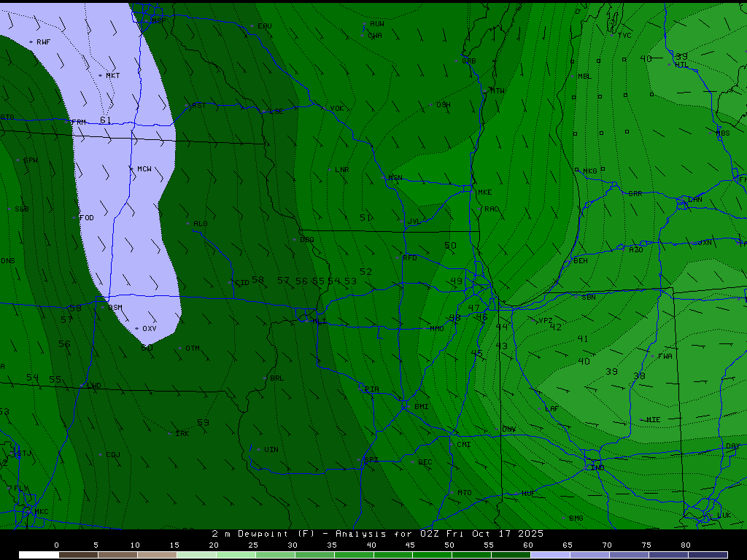Click the MSN station label
Viewport: 747px width, 560px height.
(395, 178)
